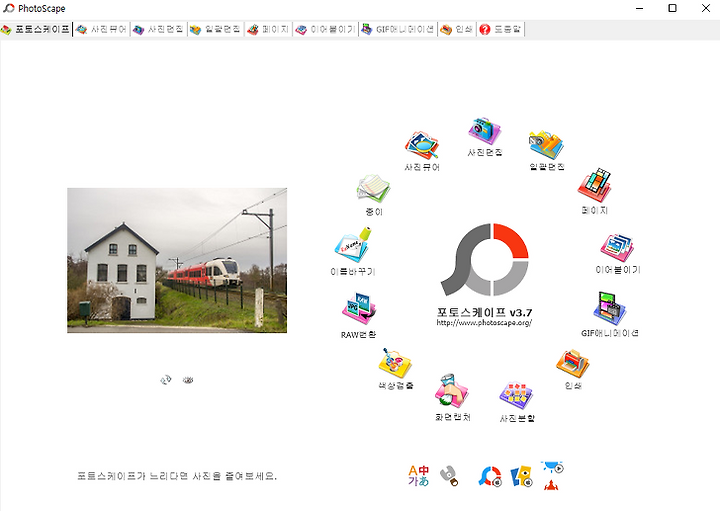720x511 pixels.
Task: Open the GIF애니메이션 icon in the circle
Action: tap(610, 309)
